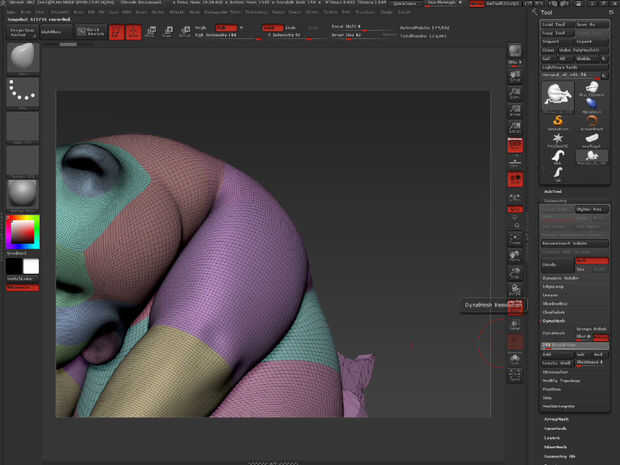620x465 pixels.
Task: Select the blue Sphere3D tool
Action: tap(592, 105)
